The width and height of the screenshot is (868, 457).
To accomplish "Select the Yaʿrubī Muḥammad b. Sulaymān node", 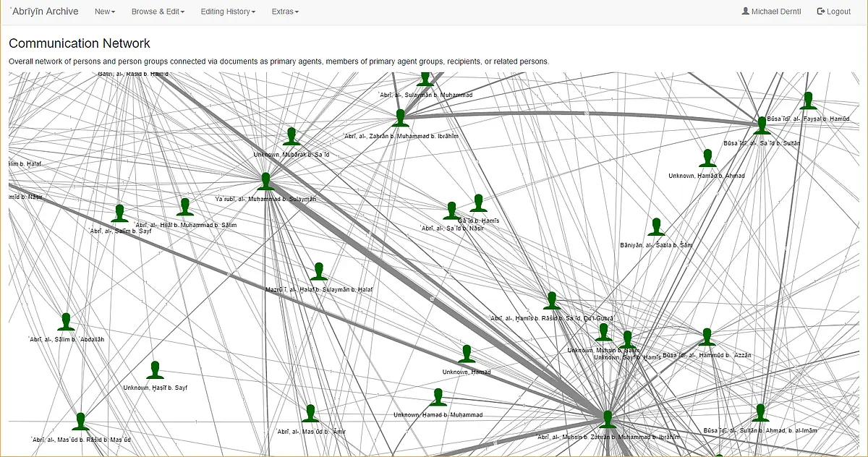I will coord(265,181).
